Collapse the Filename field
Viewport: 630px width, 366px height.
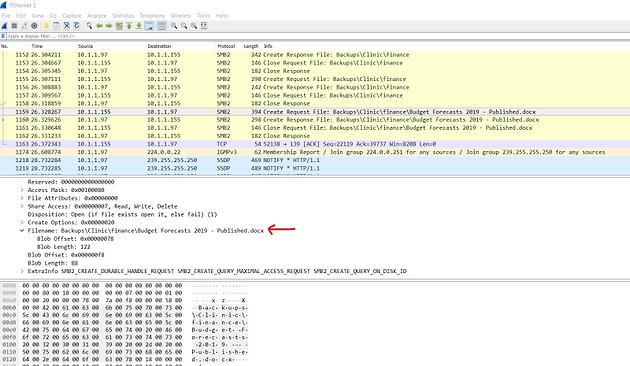point(22,231)
